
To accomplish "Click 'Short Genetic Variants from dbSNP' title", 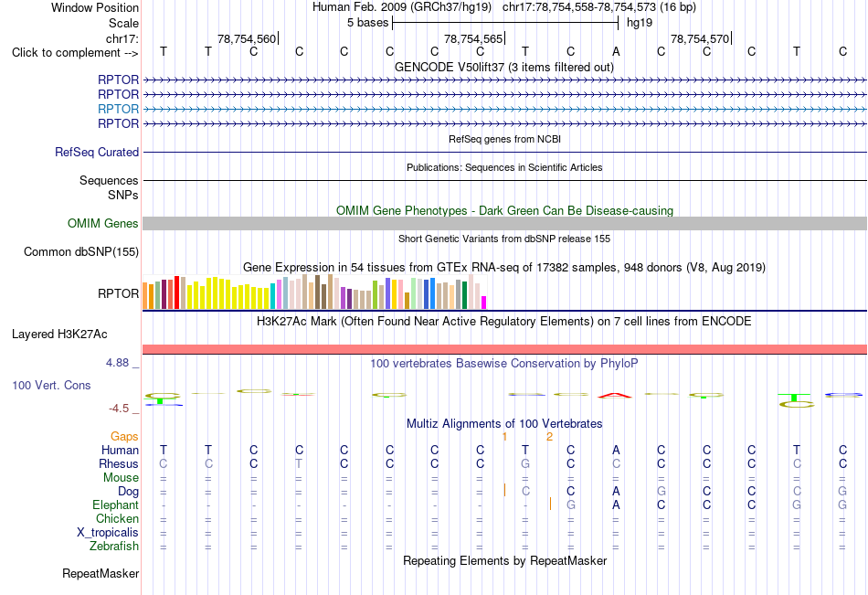I will [x=504, y=239].
